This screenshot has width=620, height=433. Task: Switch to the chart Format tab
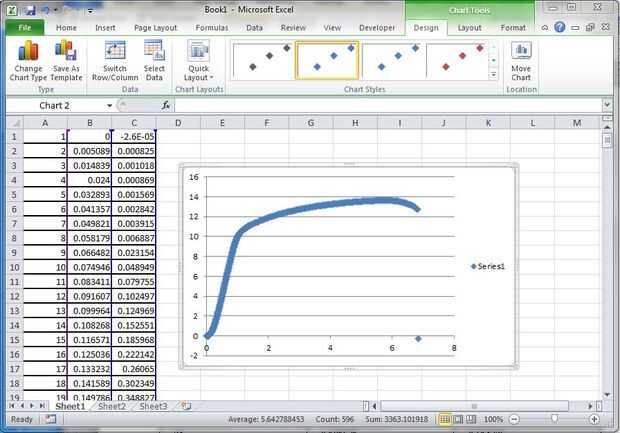click(513, 28)
